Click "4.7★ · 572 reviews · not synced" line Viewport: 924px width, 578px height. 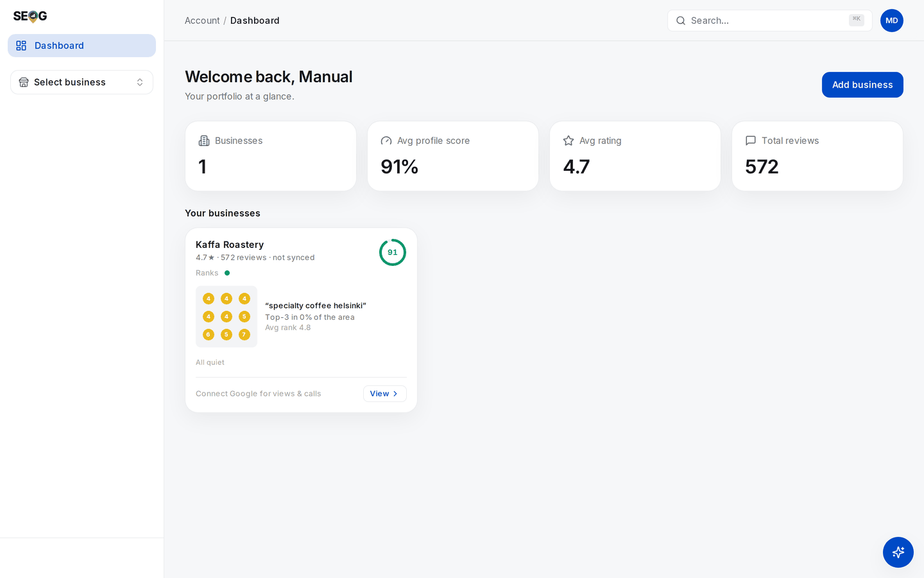(x=255, y=258)
